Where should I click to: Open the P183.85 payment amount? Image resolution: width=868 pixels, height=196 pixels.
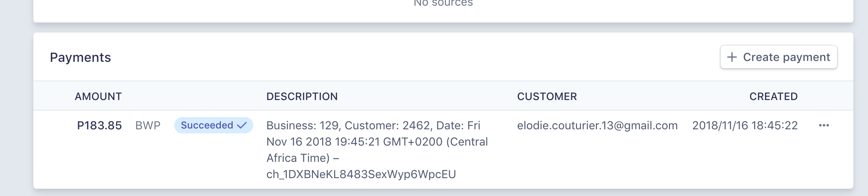click(99, 125)
